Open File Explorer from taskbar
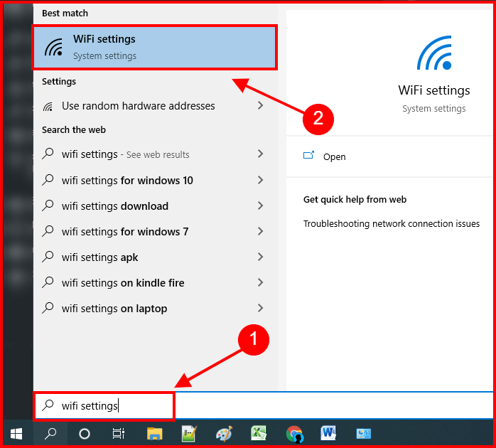This screenshot has height=448, width=496. click(x=154, y=434)
